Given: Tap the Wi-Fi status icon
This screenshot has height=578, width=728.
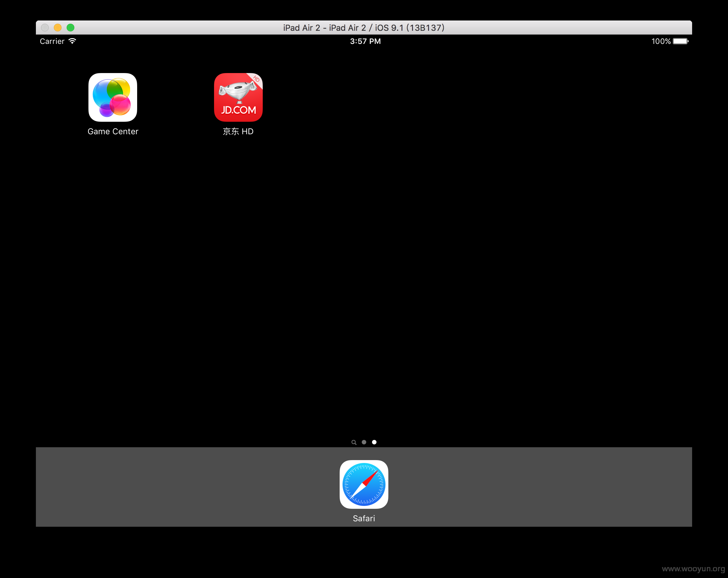Looking at the screenshot, I should (72, 41).
